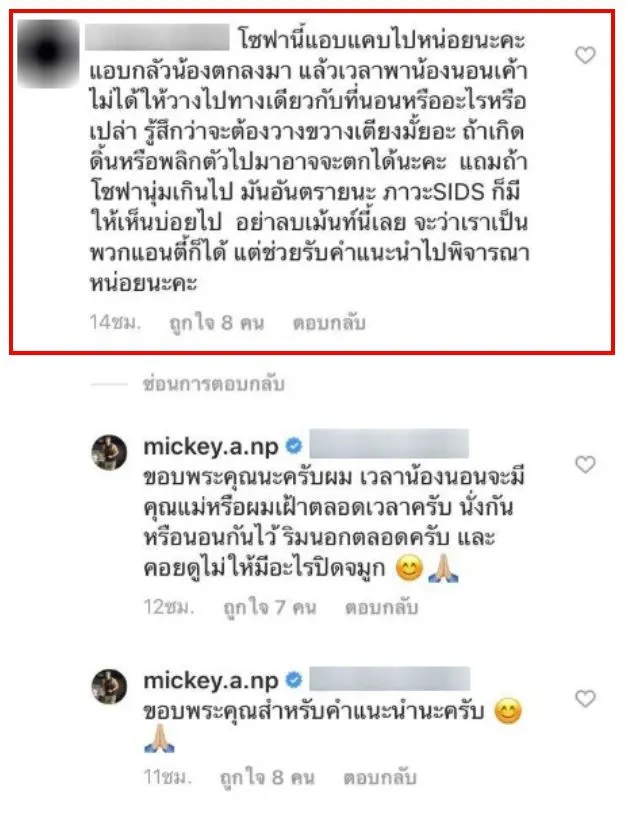The height and width of the screenshot is (828, 630).
Task: Click verified badge on first mickey.a.np reply
Action: coord(294,447)
